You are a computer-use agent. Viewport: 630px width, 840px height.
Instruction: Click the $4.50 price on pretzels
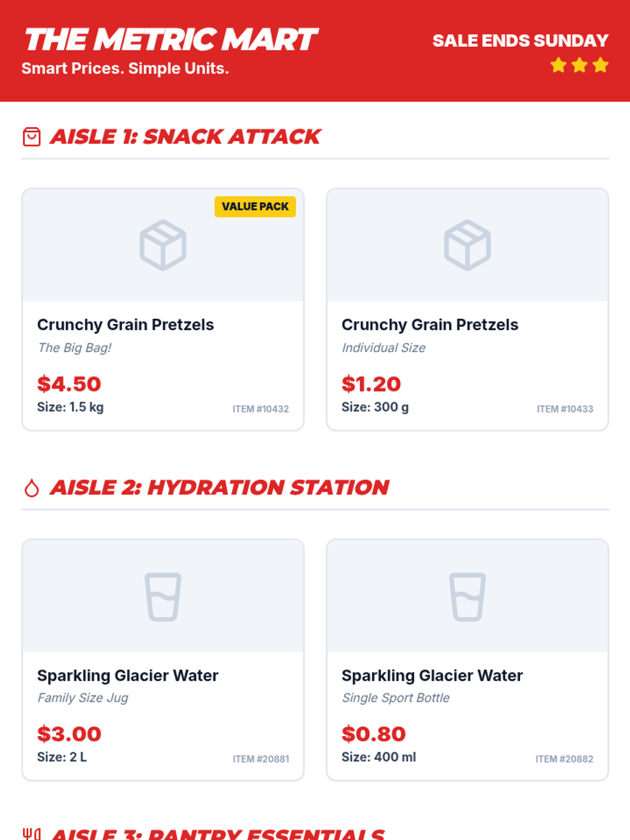69,384
